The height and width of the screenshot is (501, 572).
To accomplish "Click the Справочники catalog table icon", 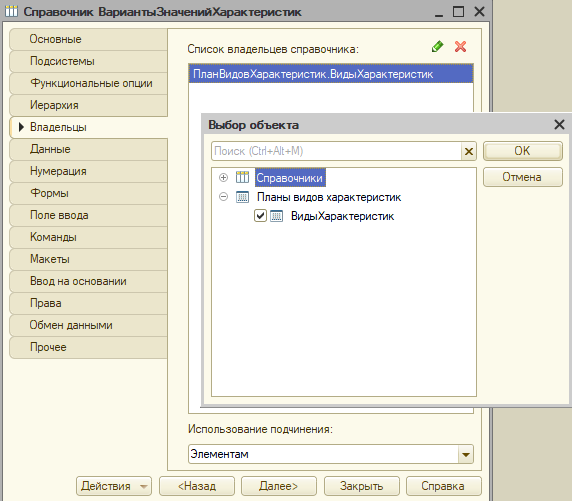I will [x=242, y=177].
